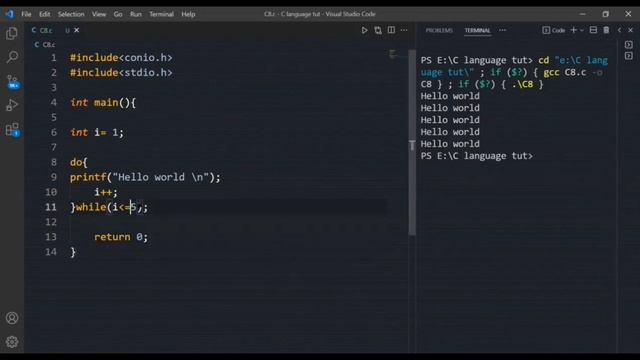Click the C8.c breadcrumb item
Image resolution: width=640 pixels, height=360 pixels.
(45, 44)
